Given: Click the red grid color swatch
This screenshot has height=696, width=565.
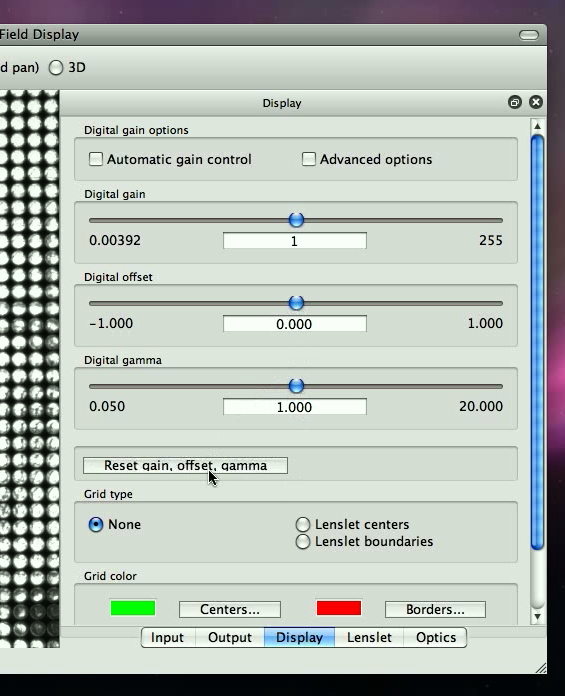Looking at the screenshot, I should (339, 608).
